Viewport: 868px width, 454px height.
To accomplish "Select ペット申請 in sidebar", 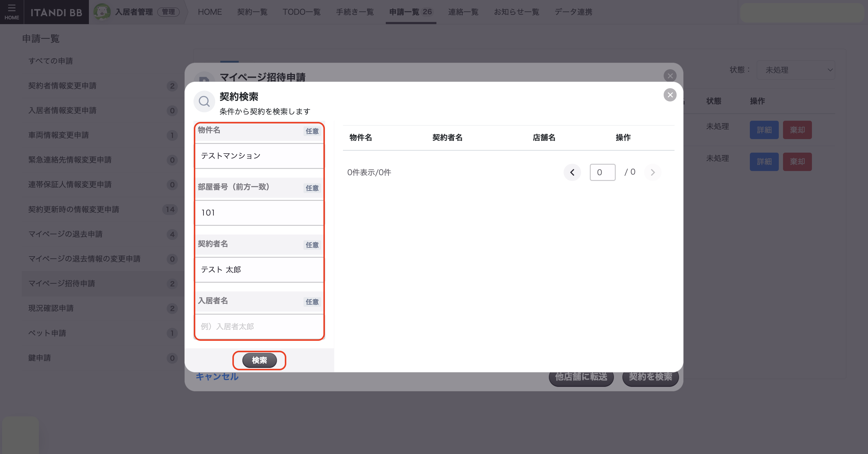I will coord(103,333).
